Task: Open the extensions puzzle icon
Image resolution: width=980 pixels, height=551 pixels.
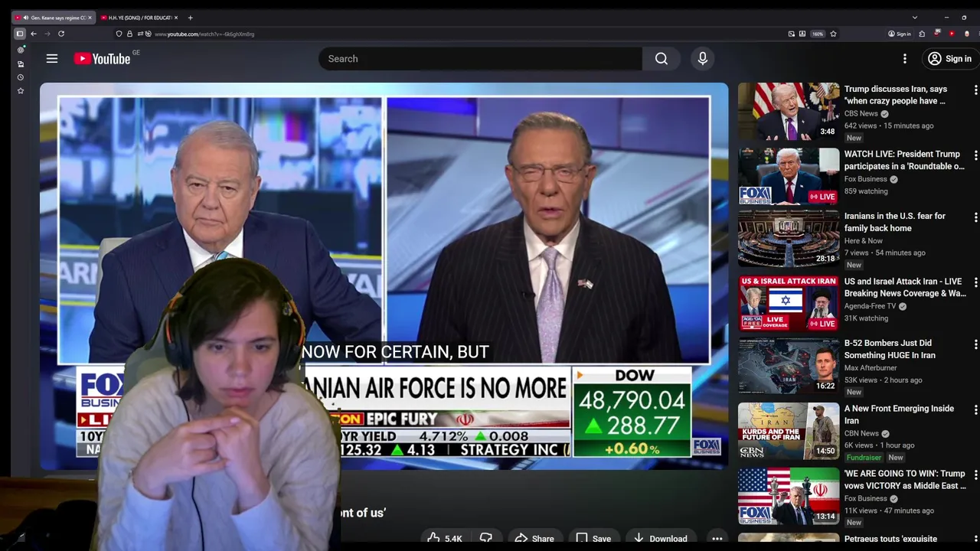Action: tap(922, 34)
